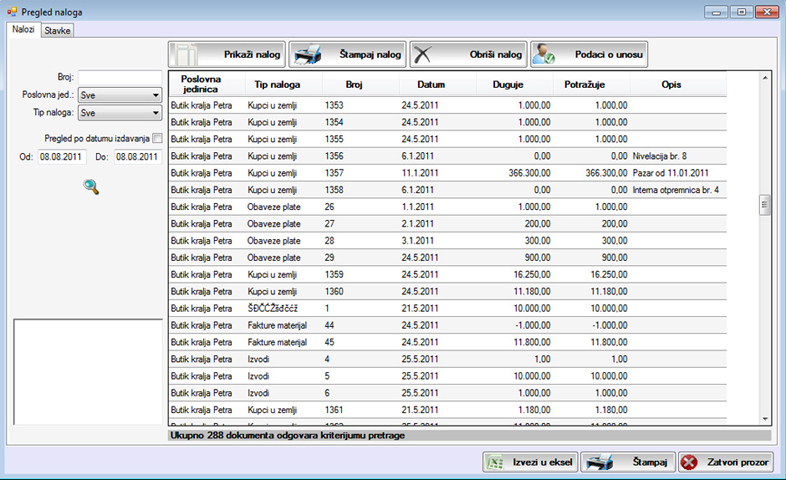
Task: Sort by Tip naloga column header
Action: 284,84
